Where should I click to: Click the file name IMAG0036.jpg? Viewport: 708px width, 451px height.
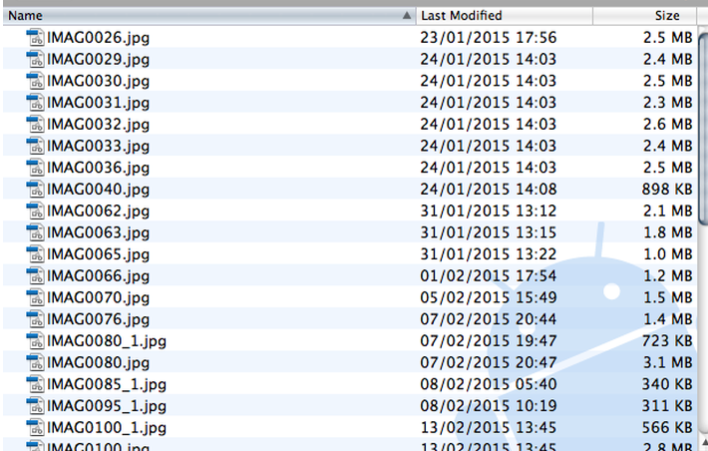(98, 168)
